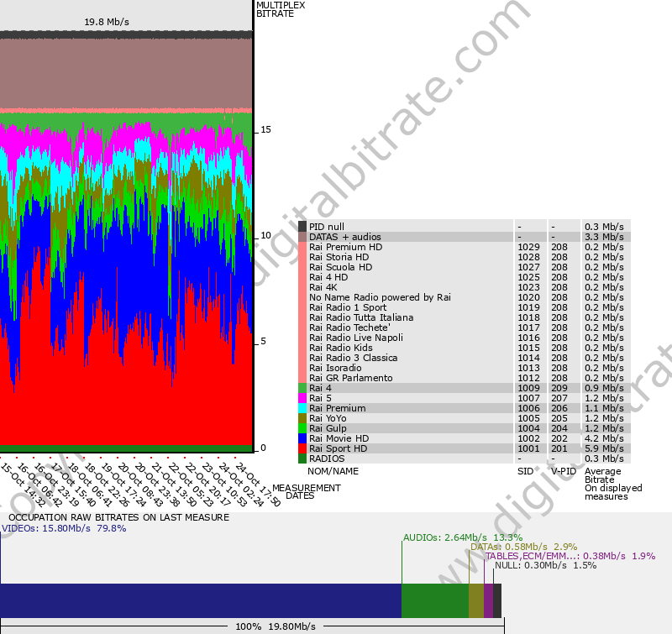672x634 pixels.
Task: Click the NOM/NAME column header
Action: click(x=333, y=471)
